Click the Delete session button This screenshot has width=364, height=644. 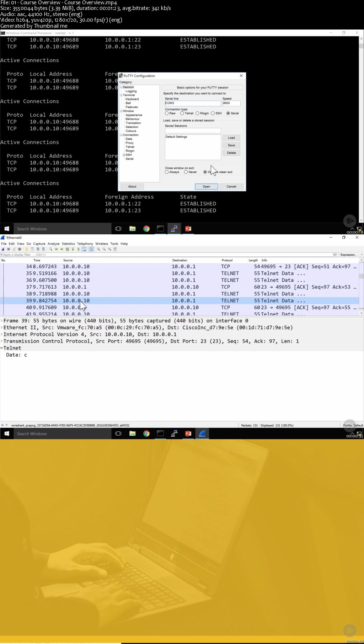[231, 153]
